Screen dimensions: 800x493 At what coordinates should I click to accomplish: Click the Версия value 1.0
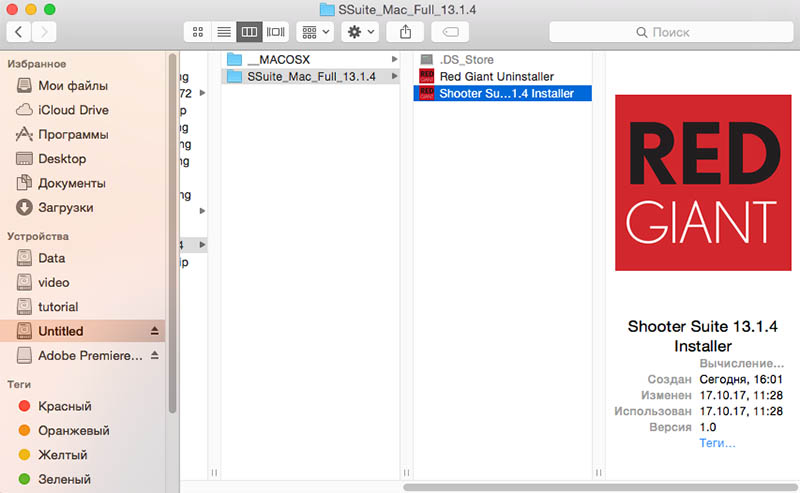(x=708, y=427)
